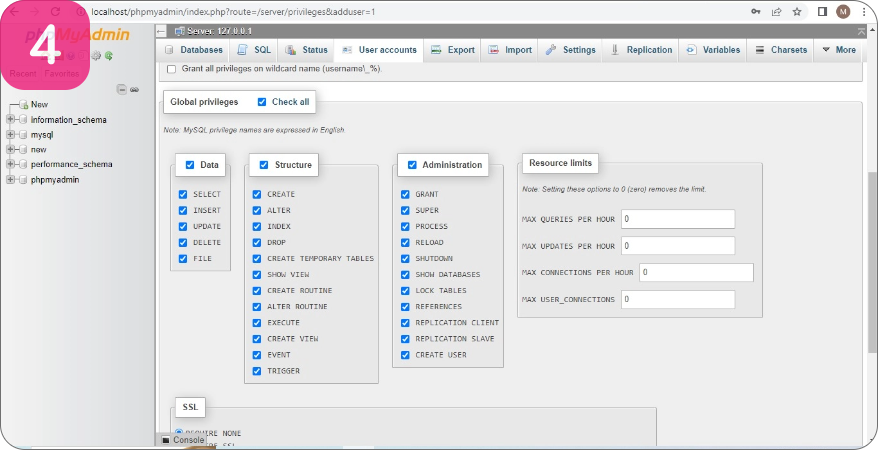The width and height of the screenshot is (878, 450).
Task: Focus the MAX QUERIES PER HOUR field
Action: pyautogui.click(x=678, y=219)
